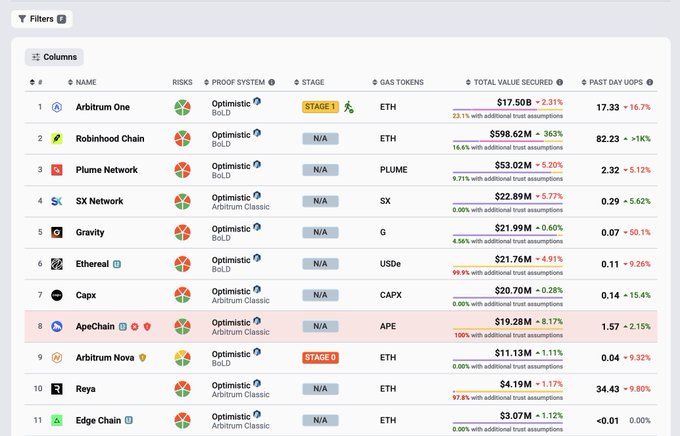
Task: Click the APE gas token cell
Action: (x=388, y=326)
